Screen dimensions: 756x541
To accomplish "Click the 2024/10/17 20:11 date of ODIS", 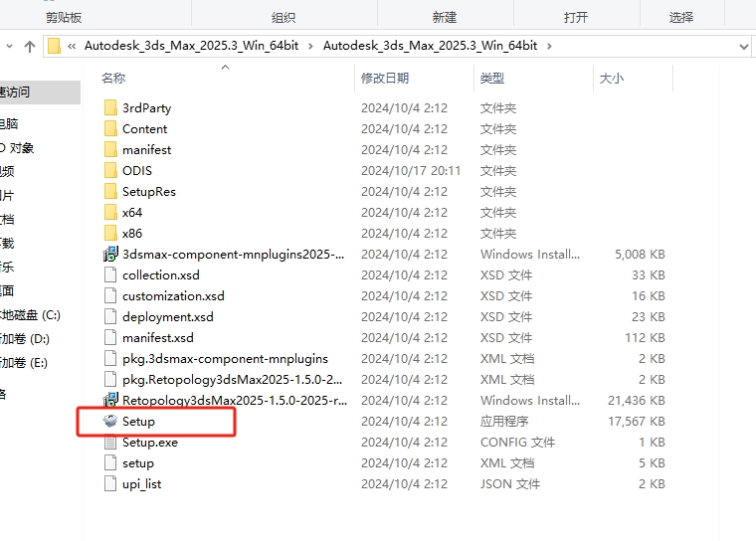I will 411,171.
